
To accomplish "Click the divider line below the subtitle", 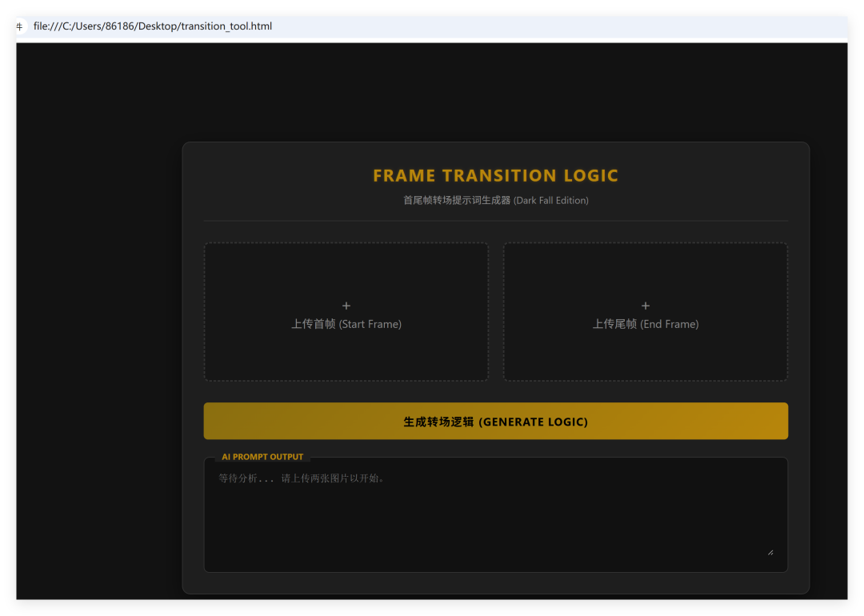I will point(496,220).
